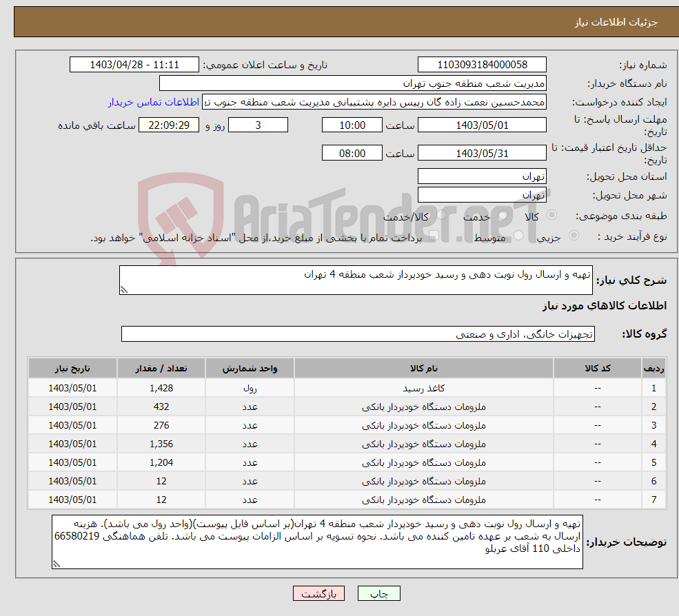Click the چاپ (print) button
Viewport: 679px width, 616px height.
(x=378, y=593)
